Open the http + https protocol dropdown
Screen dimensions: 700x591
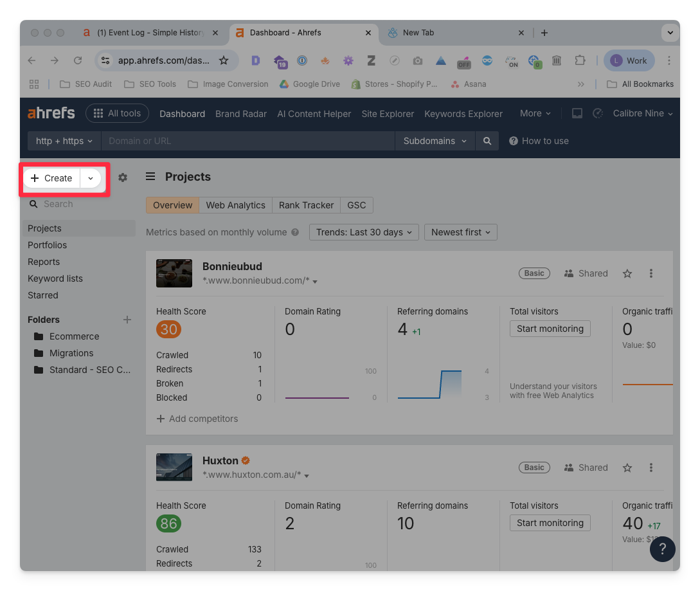click(64, 141)
